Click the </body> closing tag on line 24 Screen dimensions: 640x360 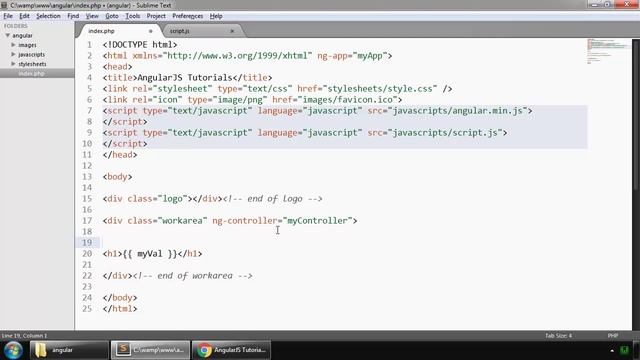pos(120,298)
